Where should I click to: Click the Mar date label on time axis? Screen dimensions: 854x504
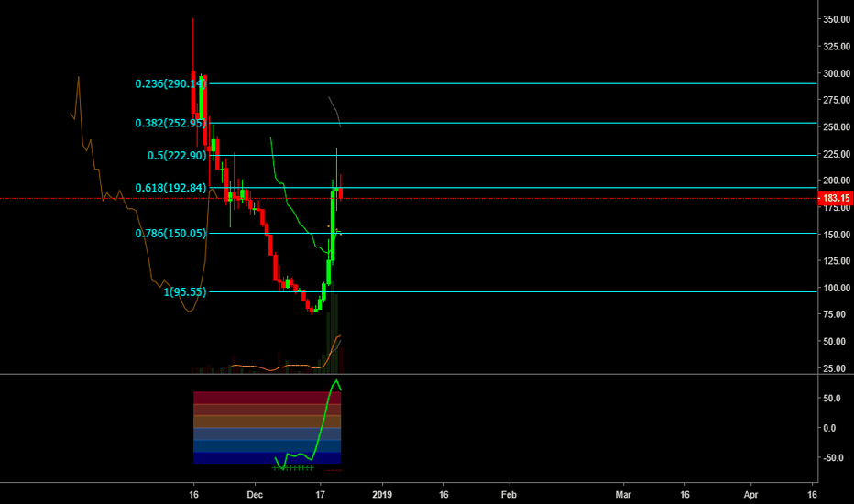coord(623,495)
